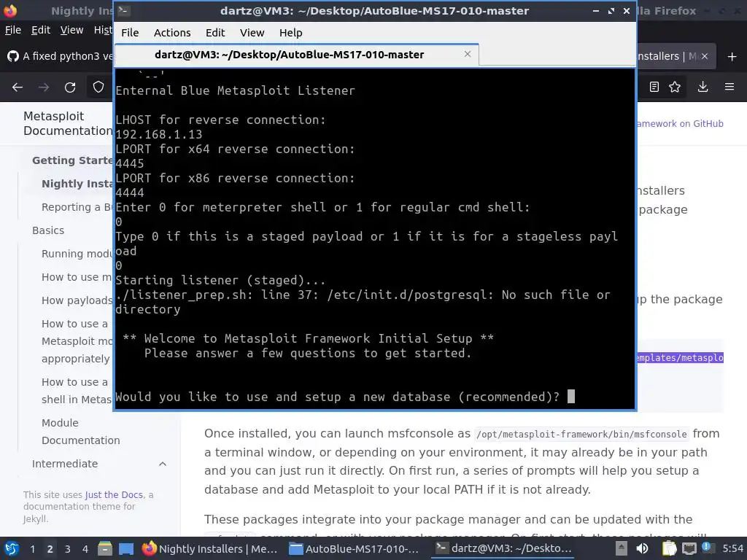Screen dimensions: 747x560
Task: Switch to workspace 3 in taskbar
Action: (x=68, y=549)
